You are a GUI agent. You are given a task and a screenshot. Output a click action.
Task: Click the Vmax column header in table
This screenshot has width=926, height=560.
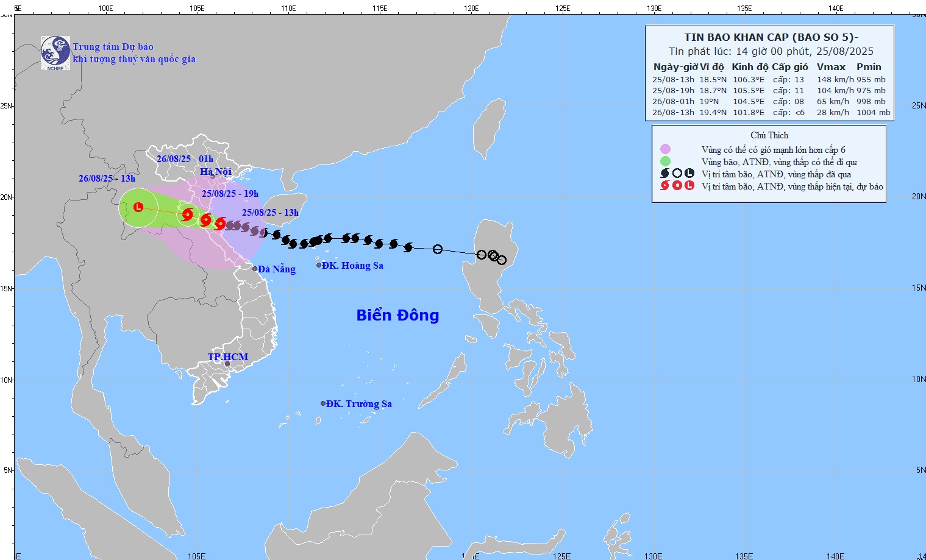point(831,67)
